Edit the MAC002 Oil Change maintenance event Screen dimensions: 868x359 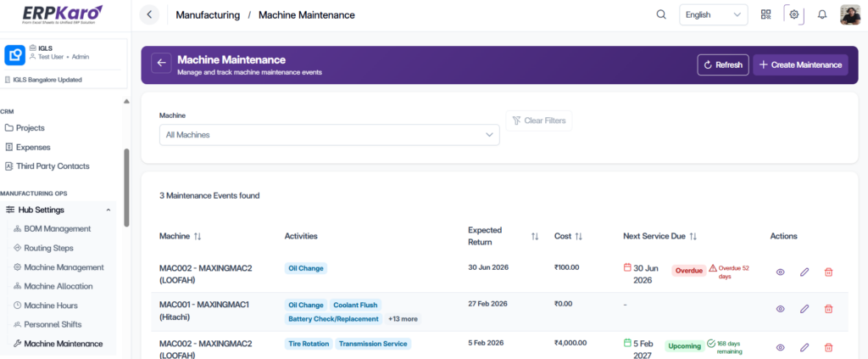pyautogui.click(x=804, y=272)
